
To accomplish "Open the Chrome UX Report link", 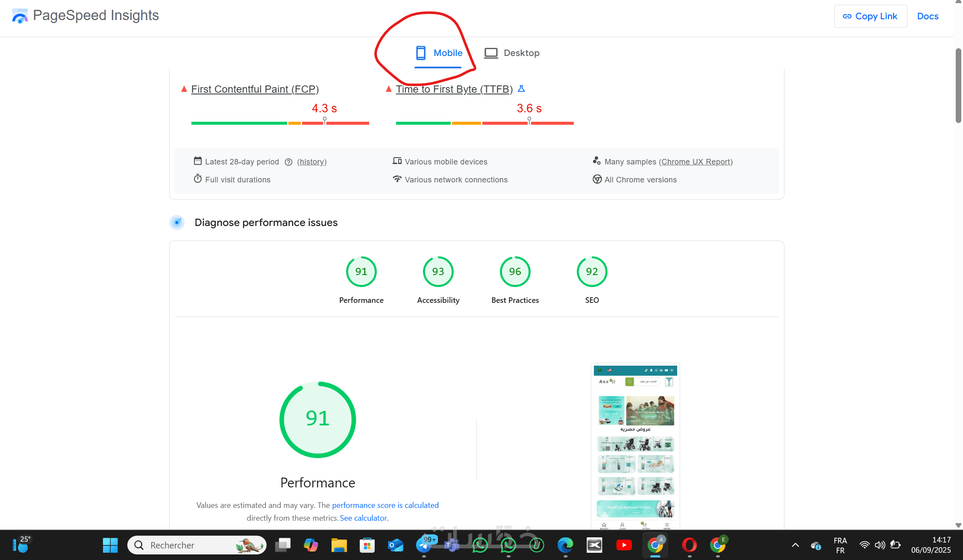I will click(x=696, y=162).
